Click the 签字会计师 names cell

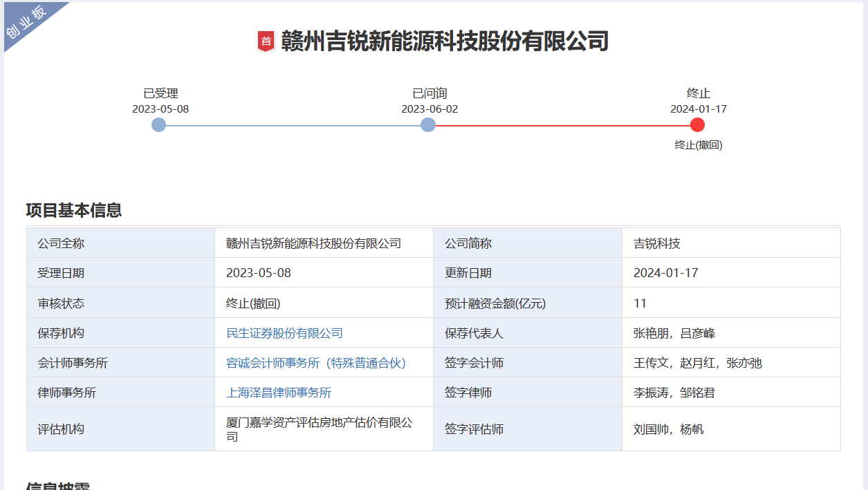[697, 363]
